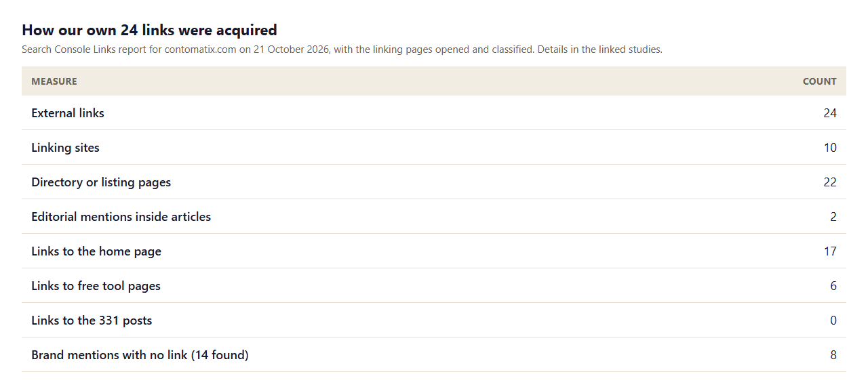The height and width of the screenshot is (391, 868).
Task: Select Links to free tool pages row
Action: (x=434, y=285)
